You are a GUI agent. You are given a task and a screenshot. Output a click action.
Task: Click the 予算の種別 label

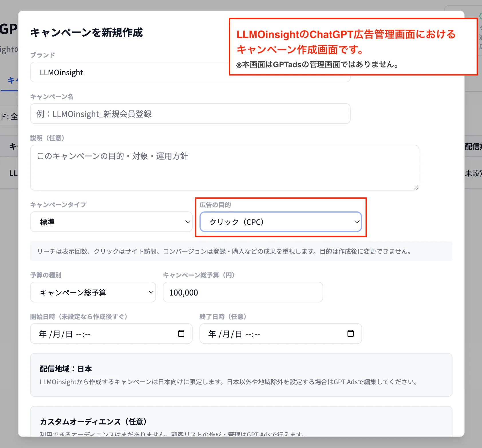(x=46, y=275)
